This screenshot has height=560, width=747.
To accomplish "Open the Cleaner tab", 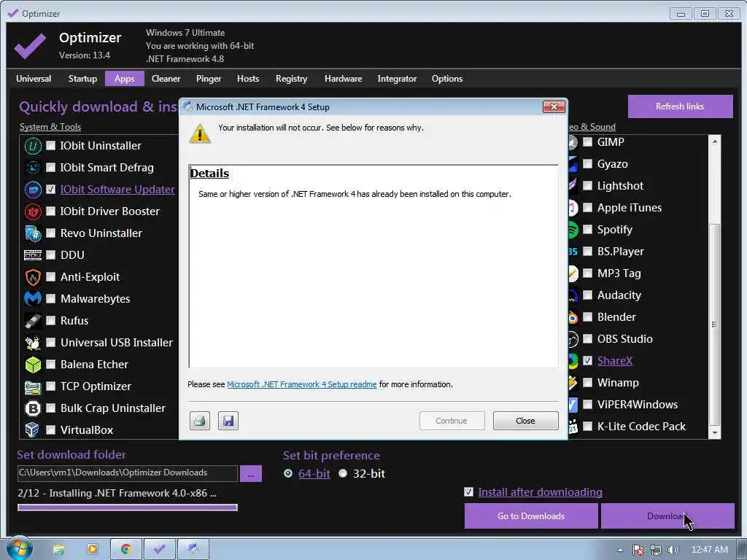I will click(x=166, y=79).
